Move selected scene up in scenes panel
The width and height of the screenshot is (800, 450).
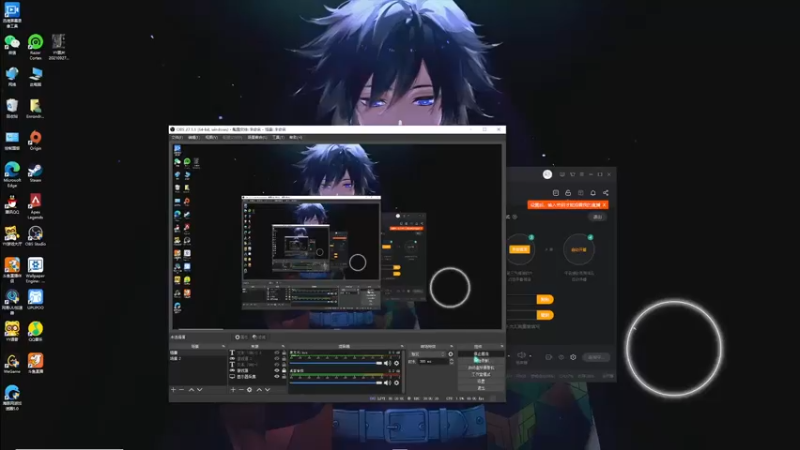pos(191,390)
